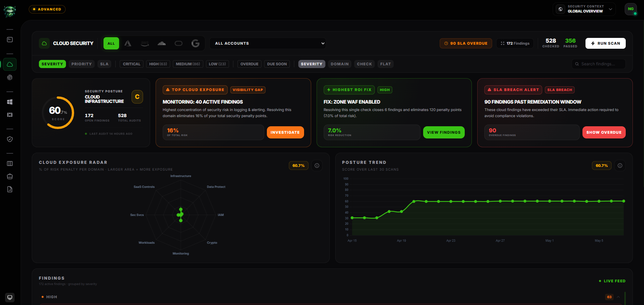Click the 60.7% badge on Posture Trend

click(x=601, y=166)
